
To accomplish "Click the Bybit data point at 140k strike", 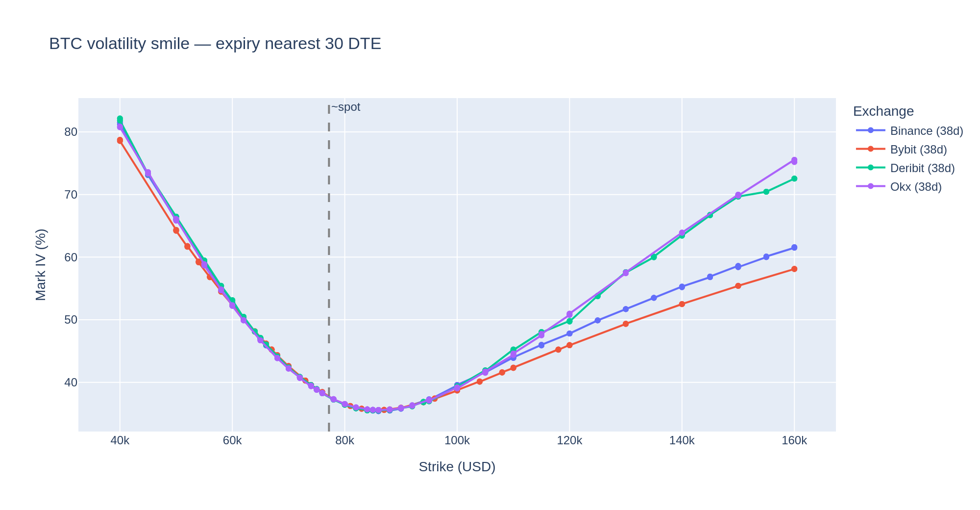I will click(682, 304).
